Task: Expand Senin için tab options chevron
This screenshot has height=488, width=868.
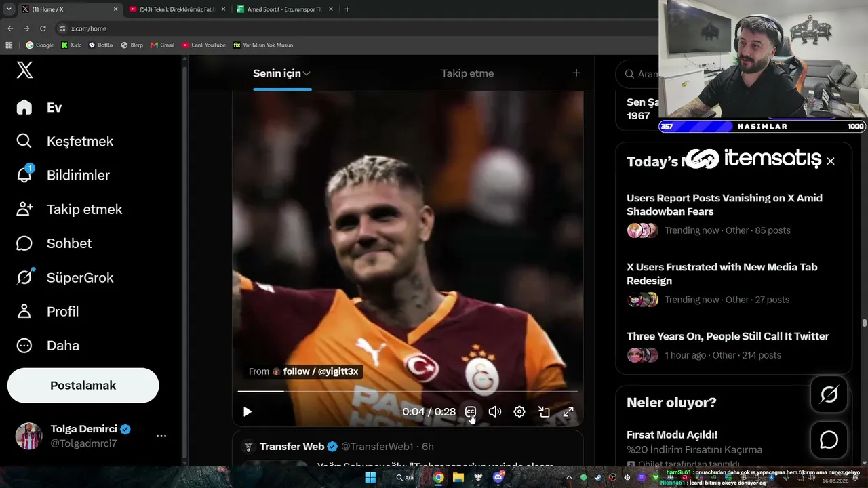Action: coord(307,73)
